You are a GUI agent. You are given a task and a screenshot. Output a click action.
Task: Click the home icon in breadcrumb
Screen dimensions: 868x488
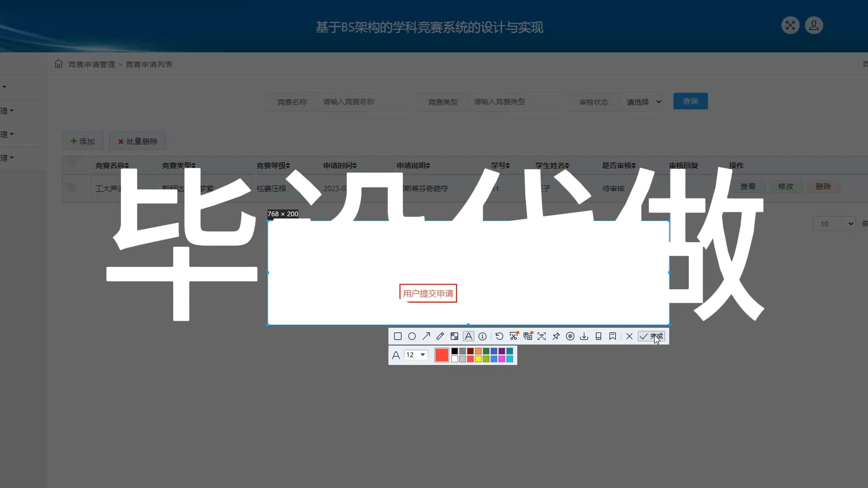coord(58,64)
